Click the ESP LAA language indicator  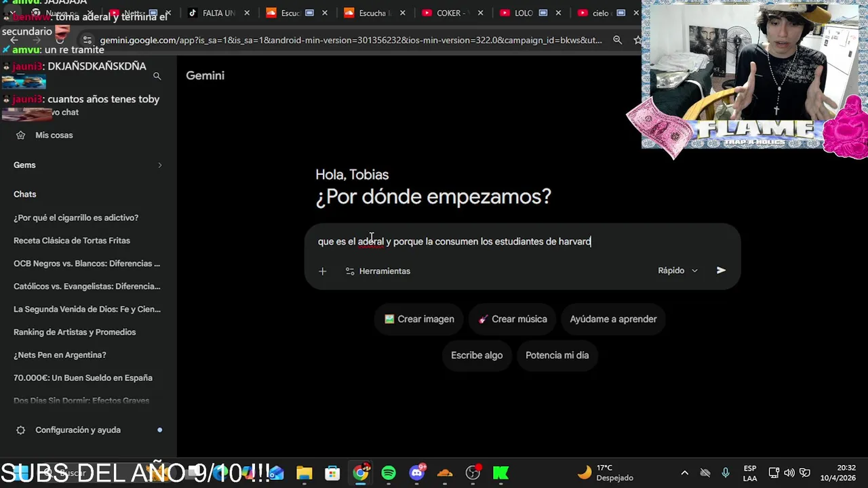(x=750, y=473)
